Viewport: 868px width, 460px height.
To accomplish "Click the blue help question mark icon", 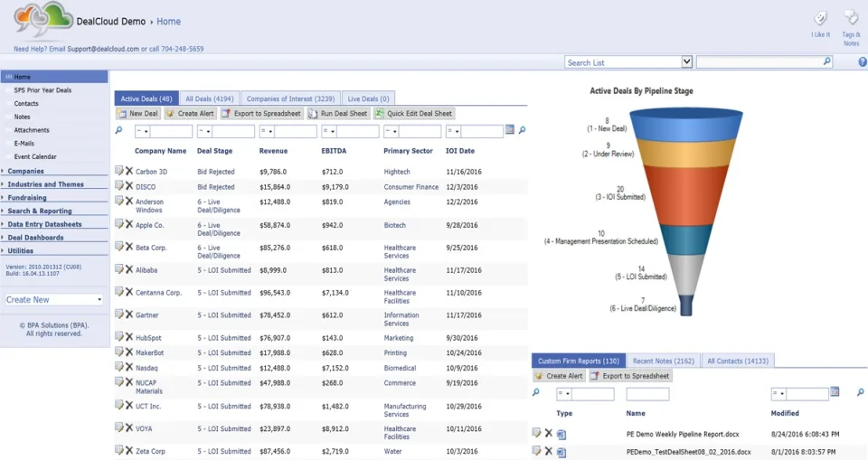I will [x=863, y=62].
